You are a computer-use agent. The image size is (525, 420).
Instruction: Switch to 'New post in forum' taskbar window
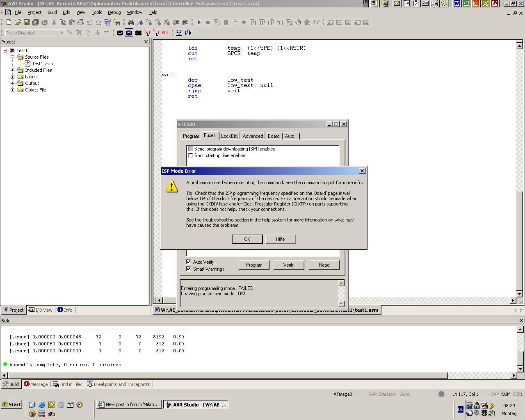coord(129,404)
